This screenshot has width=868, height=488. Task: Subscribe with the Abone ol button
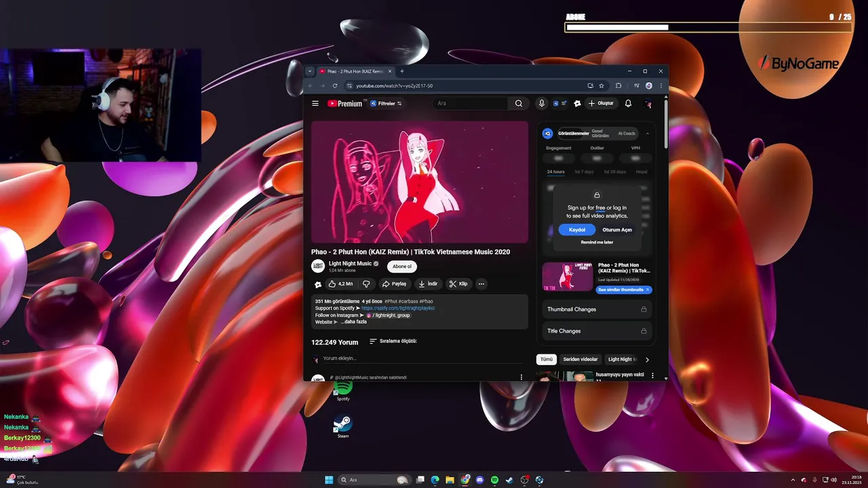tap(402, 266)
